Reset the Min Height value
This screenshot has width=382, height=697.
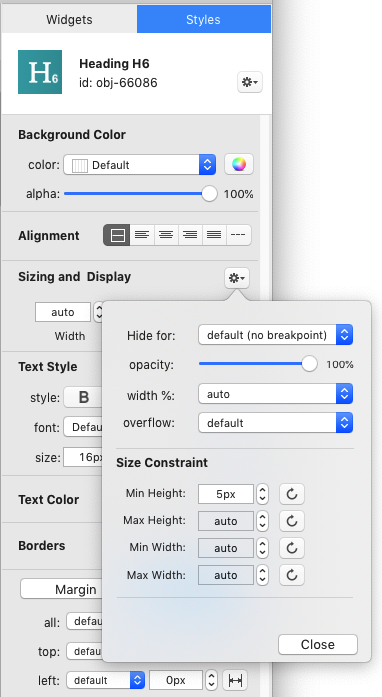[x=292, y=494]
